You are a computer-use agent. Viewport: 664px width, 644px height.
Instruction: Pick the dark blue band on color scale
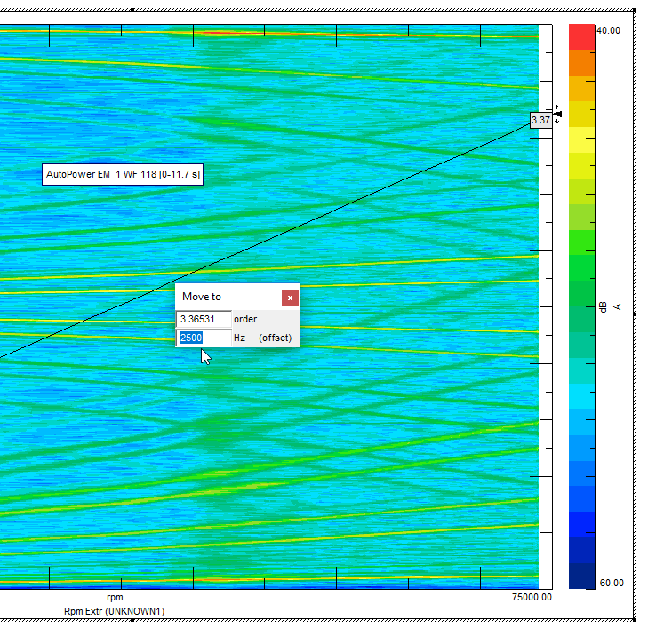pos(582,576)
